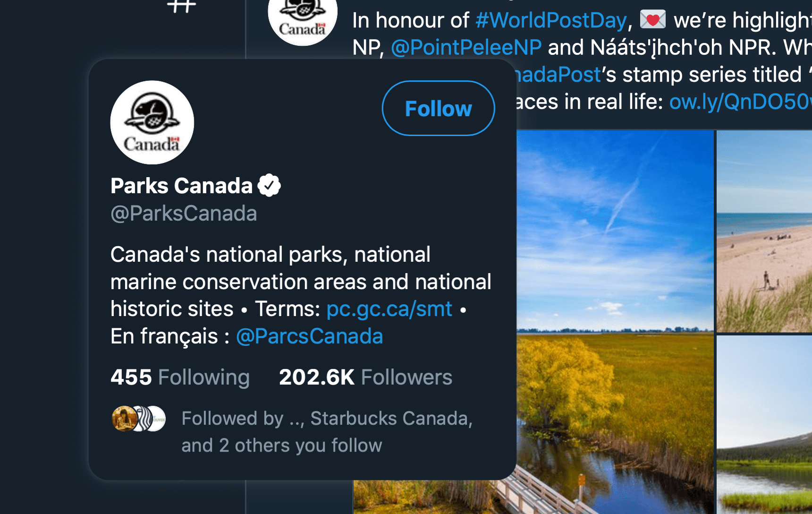This screenshot has height=514, width=812.
Task: Follow Parks Canada with the Follow button
Action: coord(438,109)
